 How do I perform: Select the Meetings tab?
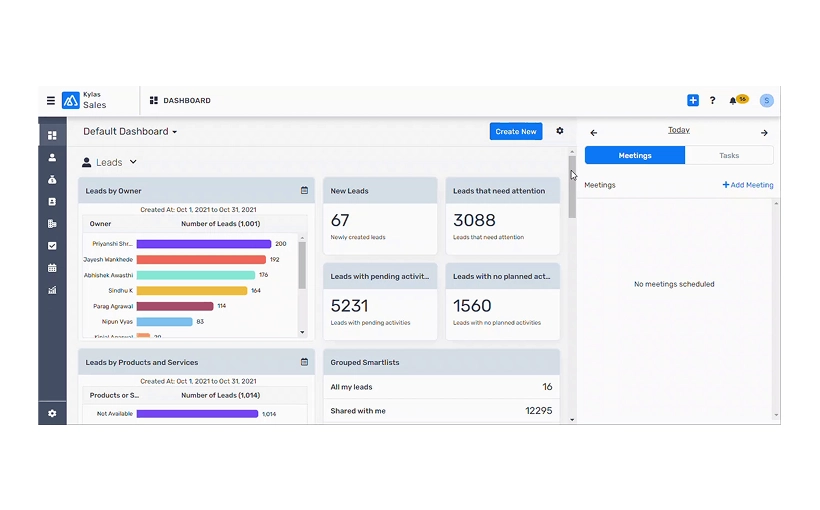click(x=635, y=156)
